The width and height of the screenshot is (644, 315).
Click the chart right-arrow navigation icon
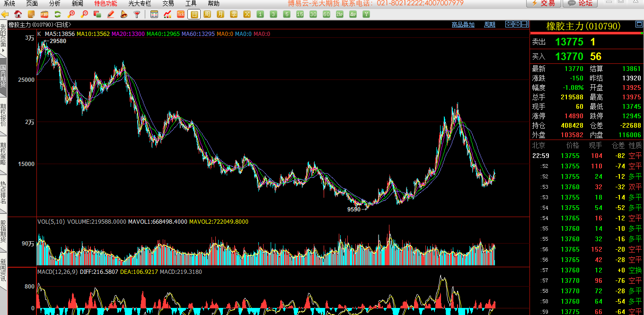517,24
